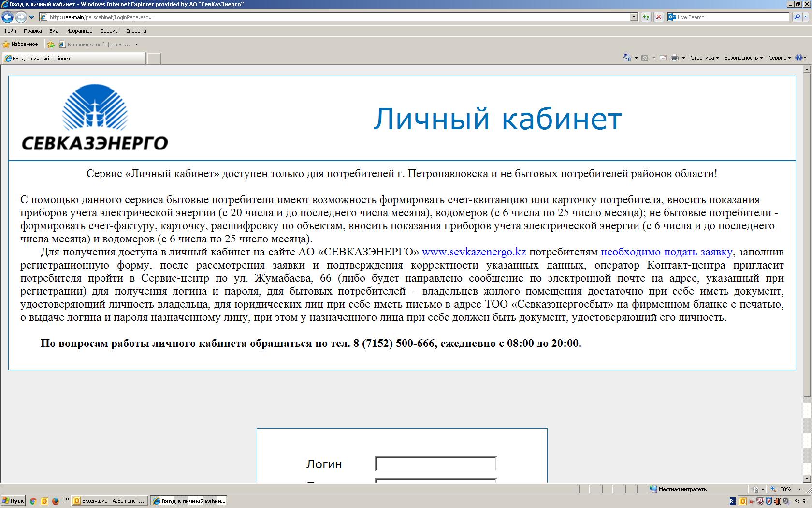Open the Страница command bar dropdown
Image resolution: width=812 pixels, height=508 pixels.
(704, 58)
